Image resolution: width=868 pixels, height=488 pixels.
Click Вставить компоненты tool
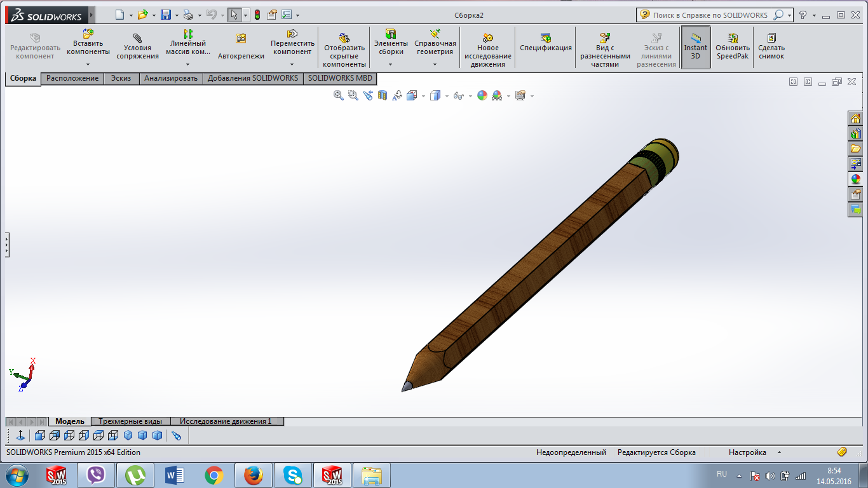coord(88,43)
